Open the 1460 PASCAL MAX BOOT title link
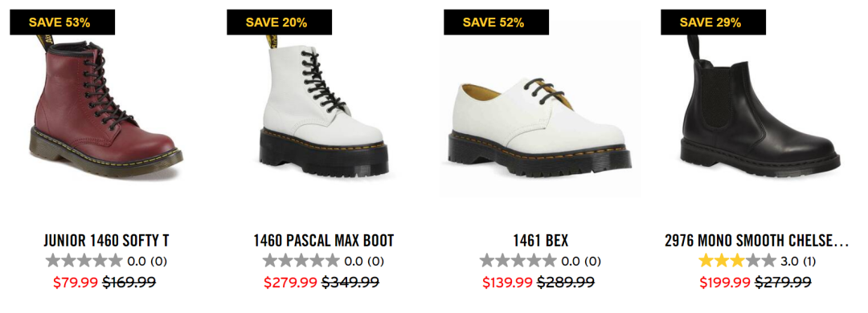Viewport: 868px width, 313px height. 323,241
